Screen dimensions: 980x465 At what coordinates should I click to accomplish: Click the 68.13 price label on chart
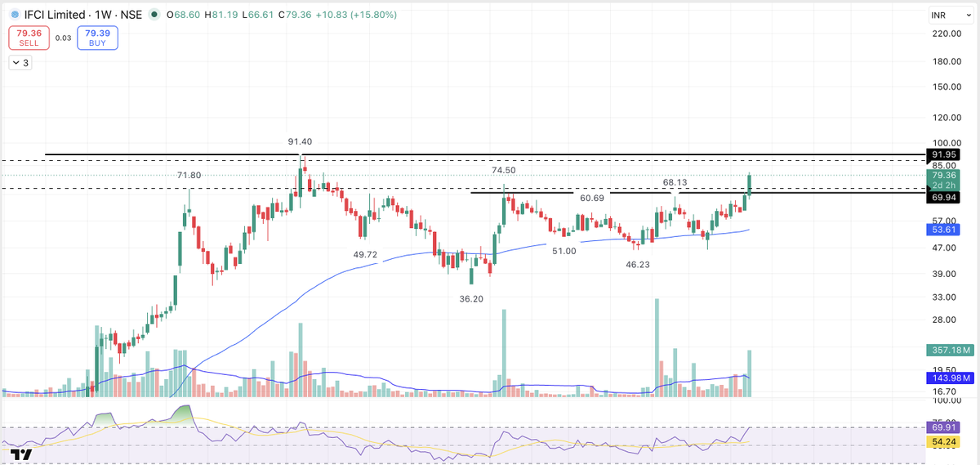tap(675, 181)
